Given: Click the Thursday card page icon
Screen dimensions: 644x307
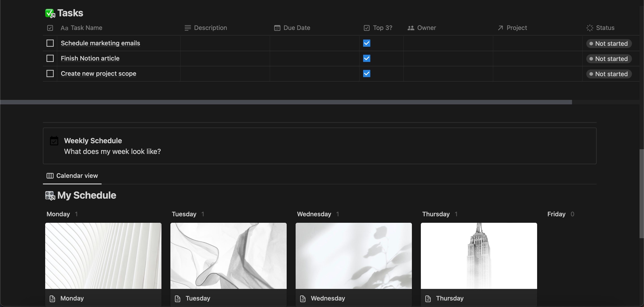Looking at the screenshot, I should 428,299.
